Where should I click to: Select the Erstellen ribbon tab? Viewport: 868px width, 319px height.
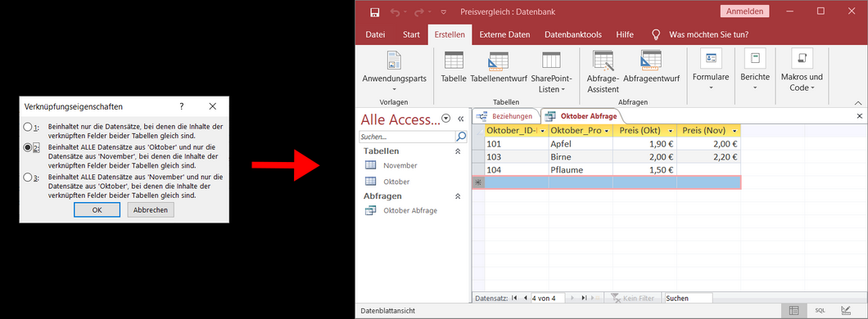[x=450, y=34]
